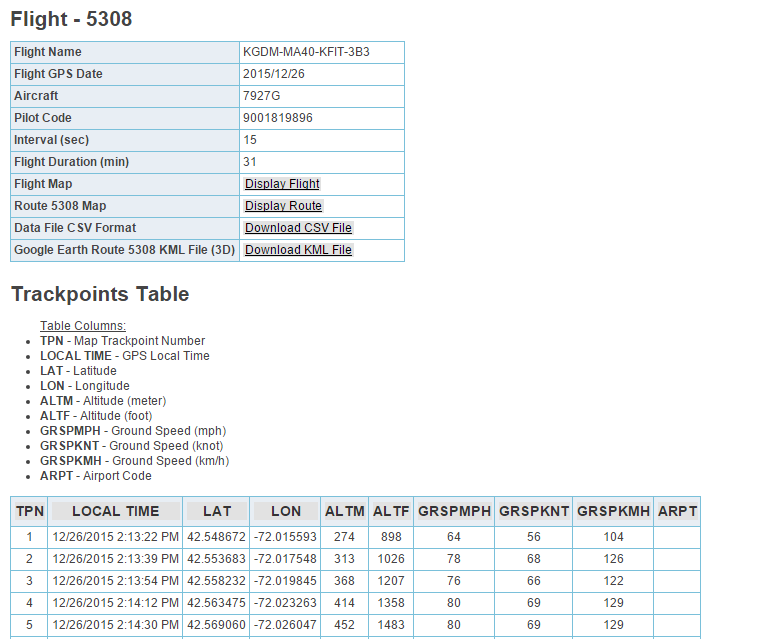
Task: Click the LAT column header
Action: coord(216,511)
